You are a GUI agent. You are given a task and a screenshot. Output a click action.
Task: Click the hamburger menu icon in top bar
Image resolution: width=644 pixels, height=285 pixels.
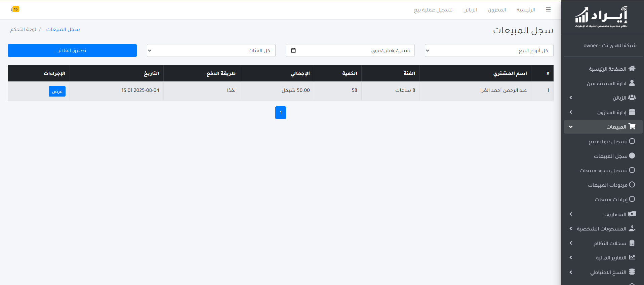pyautogui.click(x=548, y=10)
